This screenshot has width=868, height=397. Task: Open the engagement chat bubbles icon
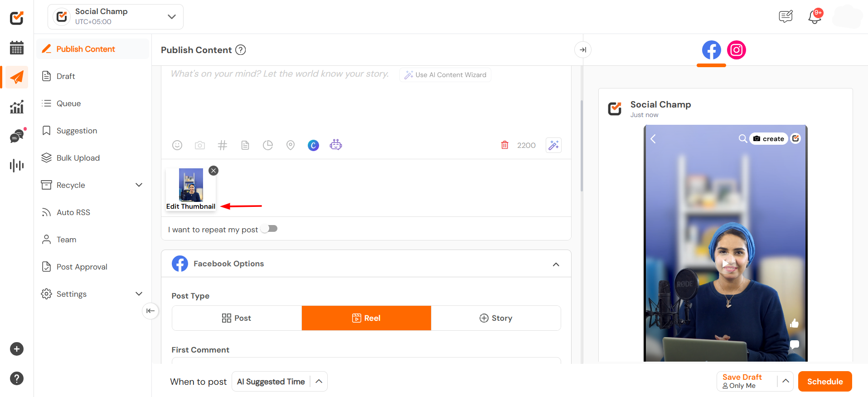click(x=17, y=136)
